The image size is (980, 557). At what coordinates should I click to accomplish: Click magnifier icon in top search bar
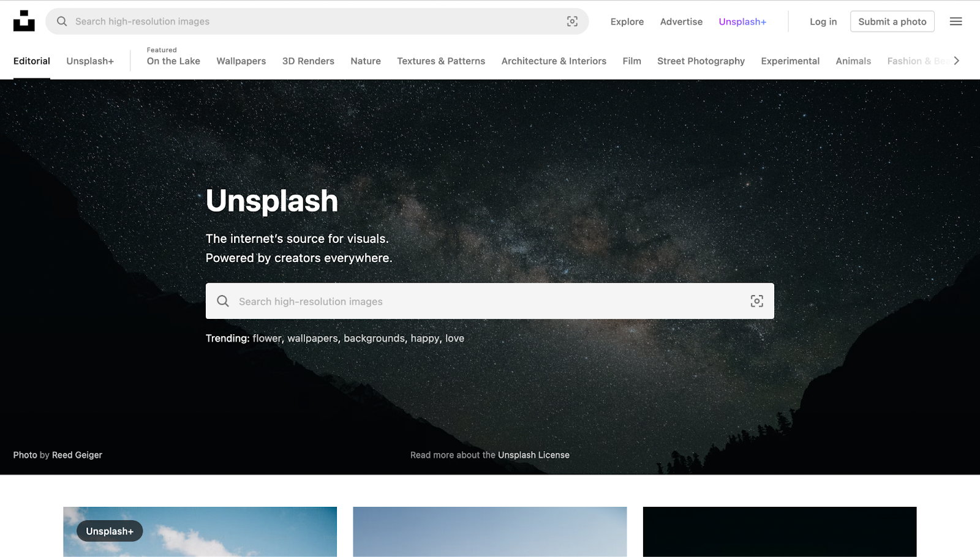[x=62, y=21]
